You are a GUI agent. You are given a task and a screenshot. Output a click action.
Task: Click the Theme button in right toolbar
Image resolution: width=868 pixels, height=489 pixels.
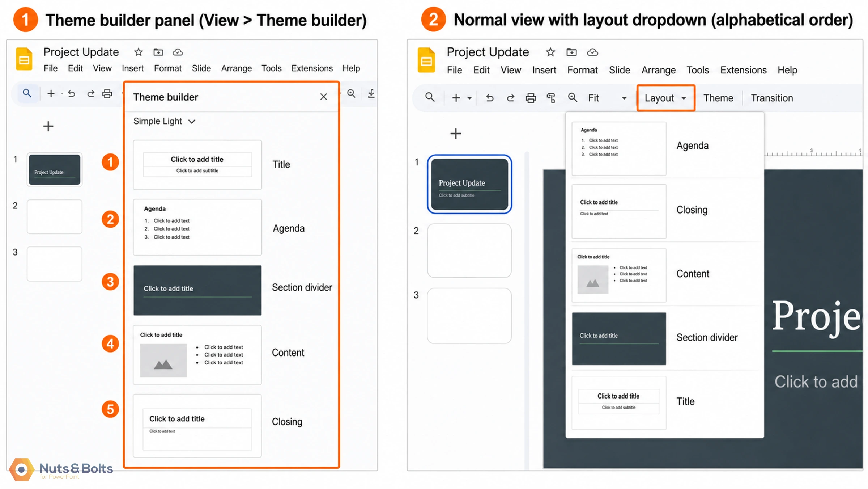point(718,98)
